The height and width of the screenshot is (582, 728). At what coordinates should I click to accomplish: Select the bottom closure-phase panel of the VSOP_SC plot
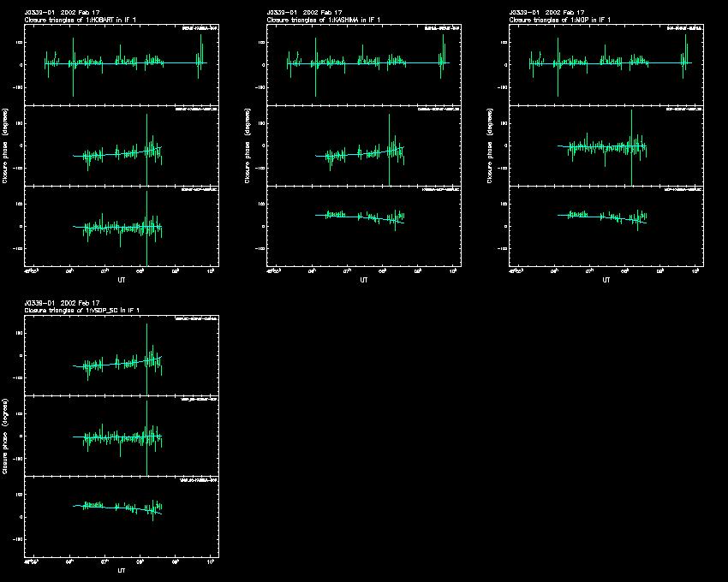click(122, 517)
